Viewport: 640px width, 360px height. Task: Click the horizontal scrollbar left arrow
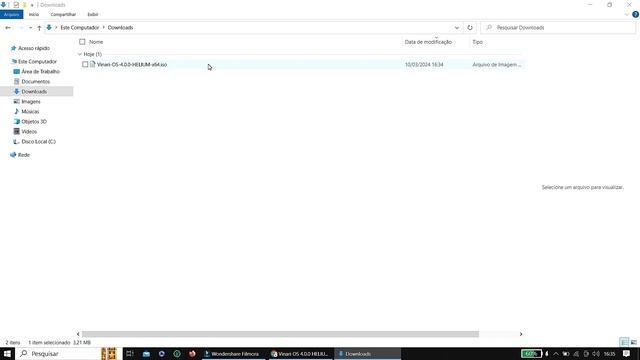click(78, 334)
